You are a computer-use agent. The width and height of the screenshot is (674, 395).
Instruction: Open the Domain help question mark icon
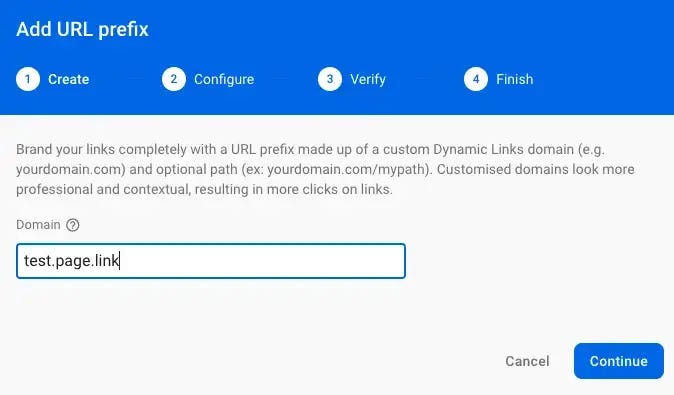[x=73, y=225]
